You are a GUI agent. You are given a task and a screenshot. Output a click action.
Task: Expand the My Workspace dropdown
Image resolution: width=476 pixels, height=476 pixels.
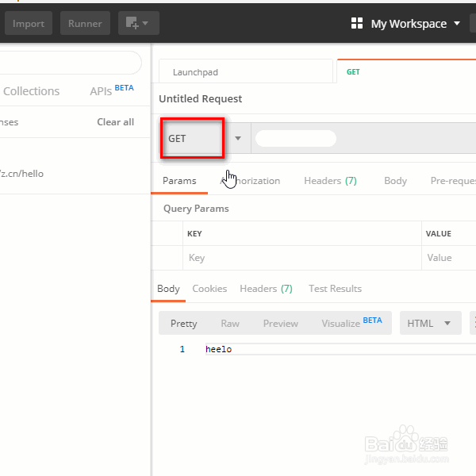[x=416, y=24]
